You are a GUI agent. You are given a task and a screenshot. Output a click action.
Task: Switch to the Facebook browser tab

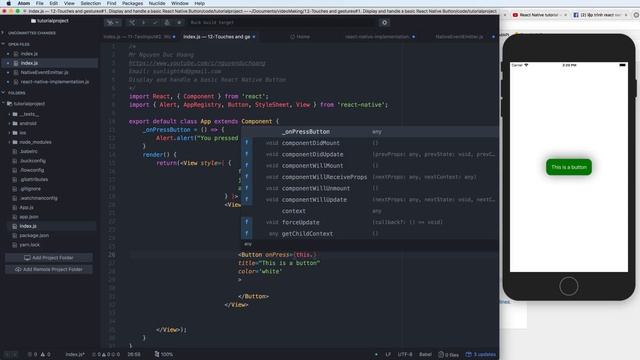tap(599, 15)
